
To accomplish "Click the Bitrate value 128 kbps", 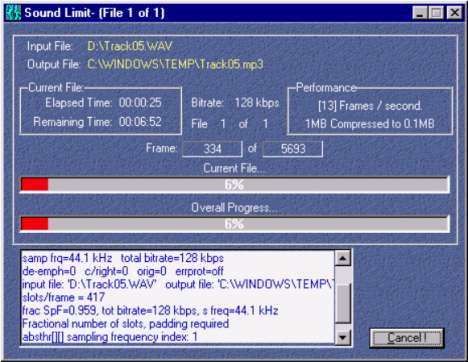I will pos(257,103).
